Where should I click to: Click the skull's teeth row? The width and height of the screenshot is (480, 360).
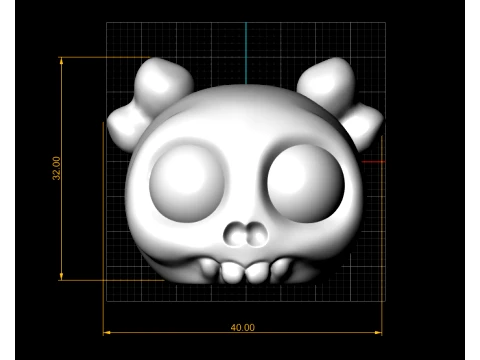(x=247, y=270)
